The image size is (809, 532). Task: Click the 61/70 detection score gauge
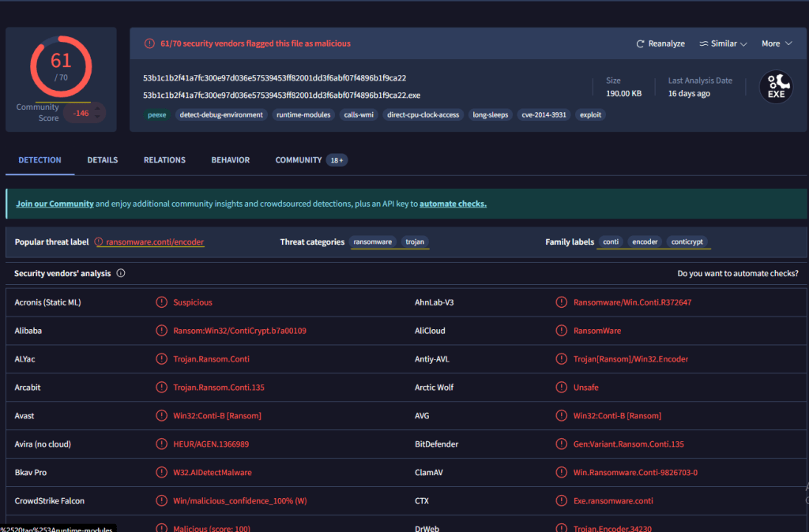[x=61, y=66]
